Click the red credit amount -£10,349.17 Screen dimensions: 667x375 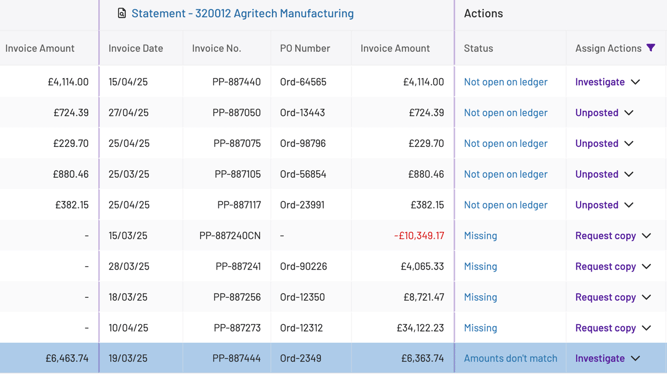click(419, 236)
